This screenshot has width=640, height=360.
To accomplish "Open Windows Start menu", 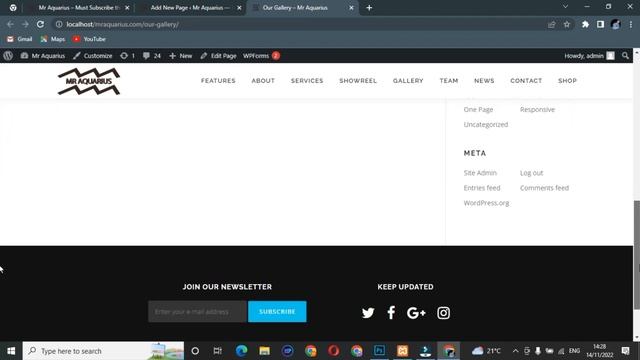I will coord(11,351).
